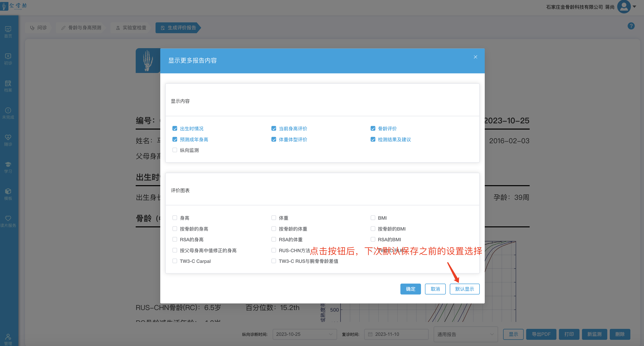Open the 通用报告 report type dropdown

(465, 334)
